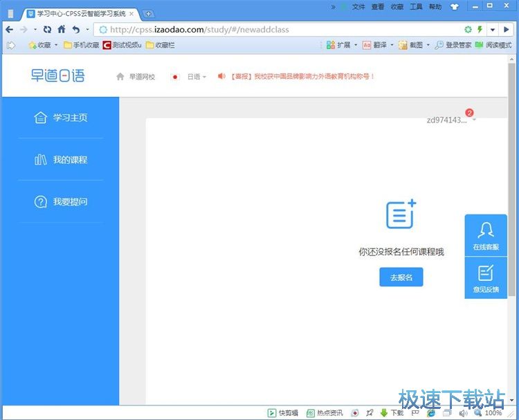The width and height of the screenshot is (519, 420).
Task: Click the red medical-kit icon in status bar
Action: tap(355, 412)
